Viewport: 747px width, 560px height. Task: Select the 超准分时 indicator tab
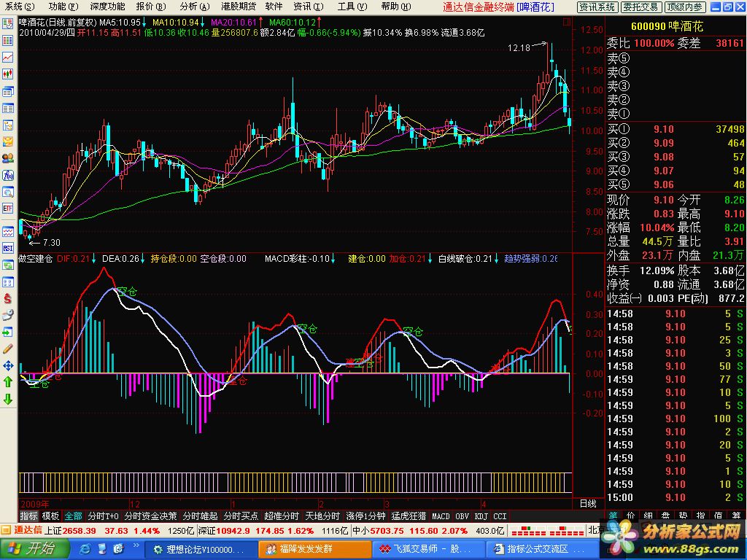coord(282,516)
